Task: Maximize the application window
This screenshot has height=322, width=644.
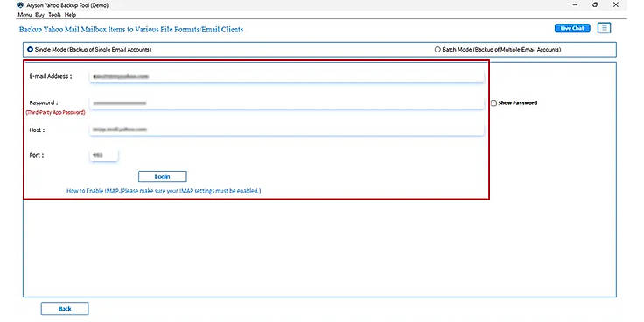Action: 595,5
